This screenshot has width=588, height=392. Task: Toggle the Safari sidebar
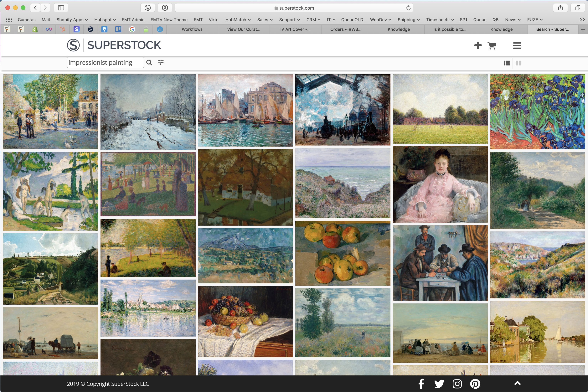61,8
